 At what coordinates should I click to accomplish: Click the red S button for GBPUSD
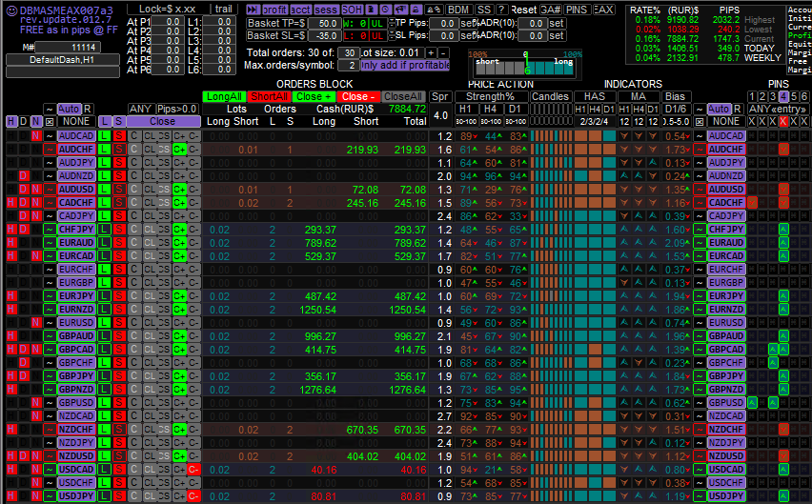click(119, 403)
